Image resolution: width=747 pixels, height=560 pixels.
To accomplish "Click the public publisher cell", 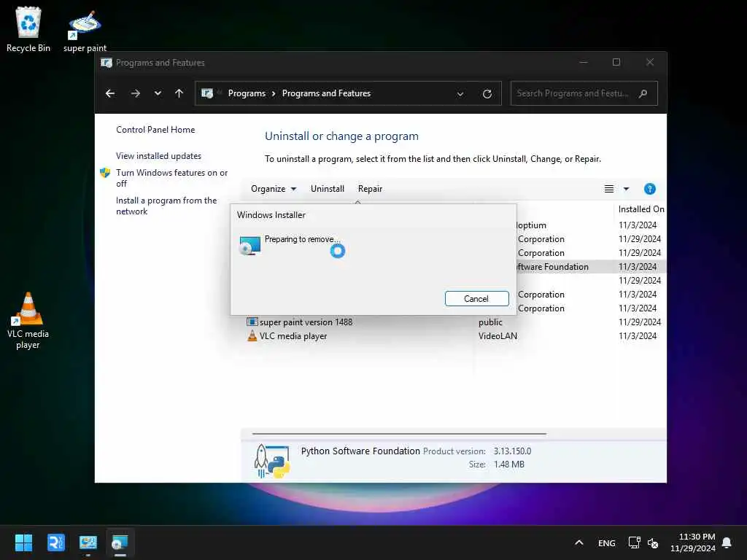I will [490, 322].
